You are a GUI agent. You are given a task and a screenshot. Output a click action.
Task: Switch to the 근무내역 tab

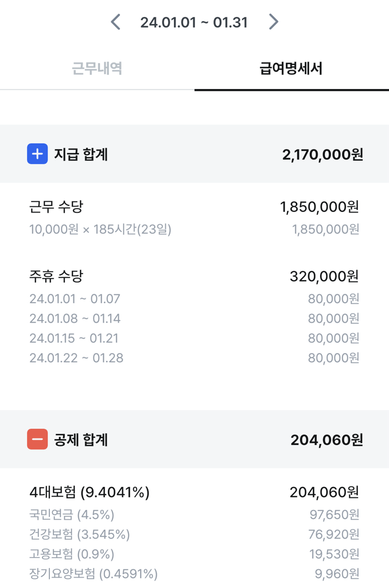(97, 69)
